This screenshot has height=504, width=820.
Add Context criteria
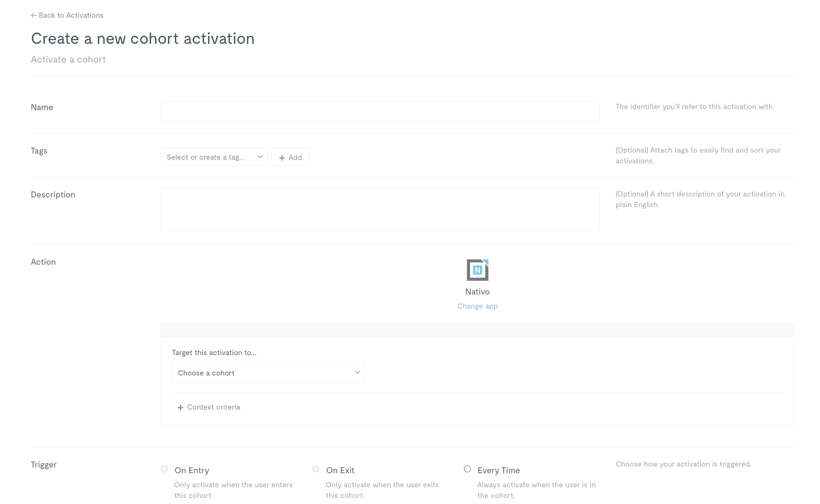209,407
